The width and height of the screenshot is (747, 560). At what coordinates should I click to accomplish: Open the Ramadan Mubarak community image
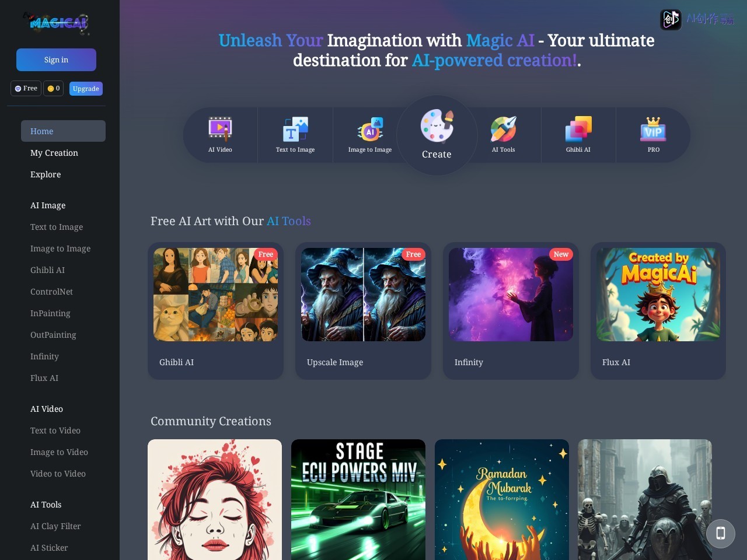click(502, 499)
